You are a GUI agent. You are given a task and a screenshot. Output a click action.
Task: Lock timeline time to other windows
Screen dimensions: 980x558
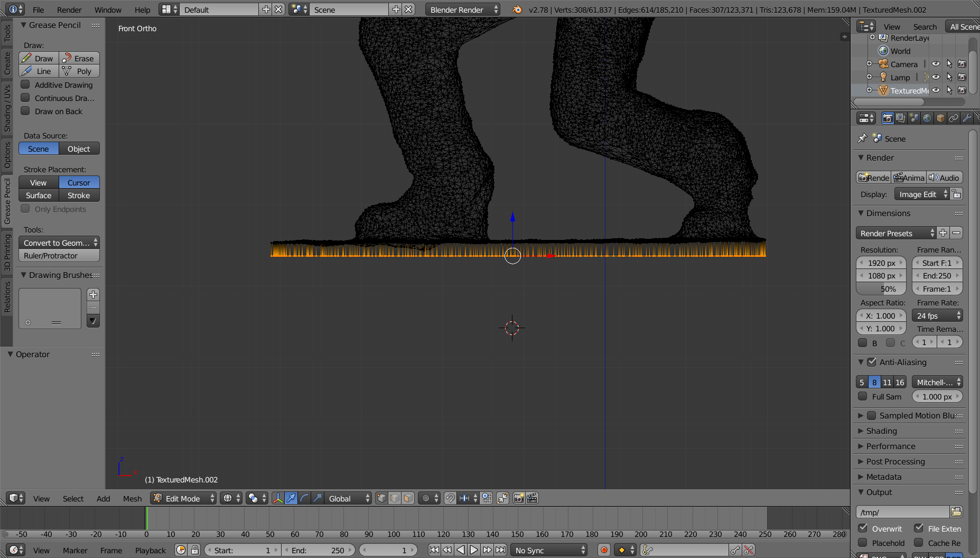194,550
